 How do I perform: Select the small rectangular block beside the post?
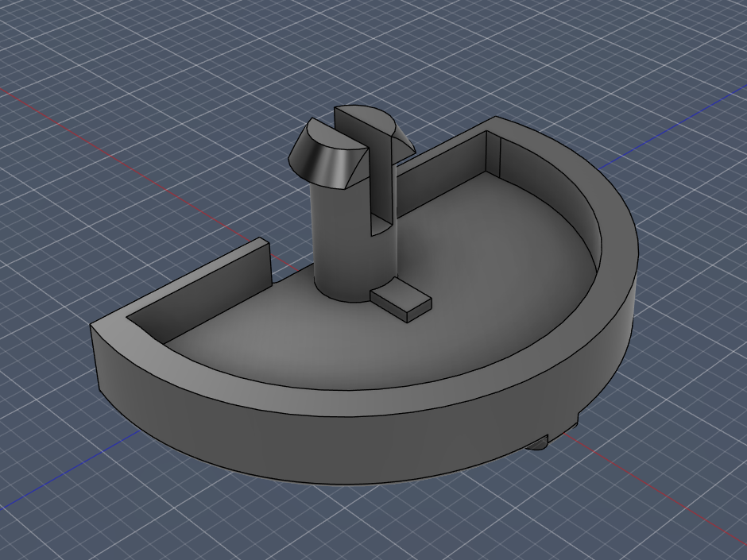click(x=401, y=301)
